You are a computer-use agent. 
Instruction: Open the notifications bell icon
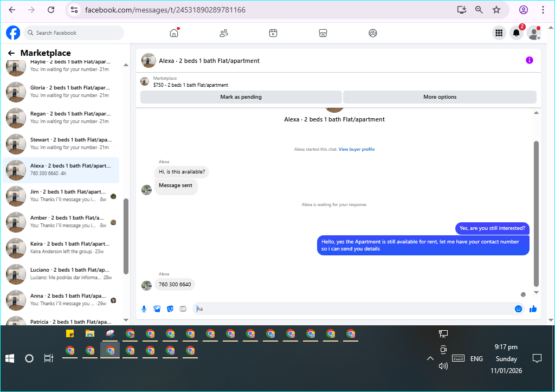pyautogui.click(x=517, y=33)
